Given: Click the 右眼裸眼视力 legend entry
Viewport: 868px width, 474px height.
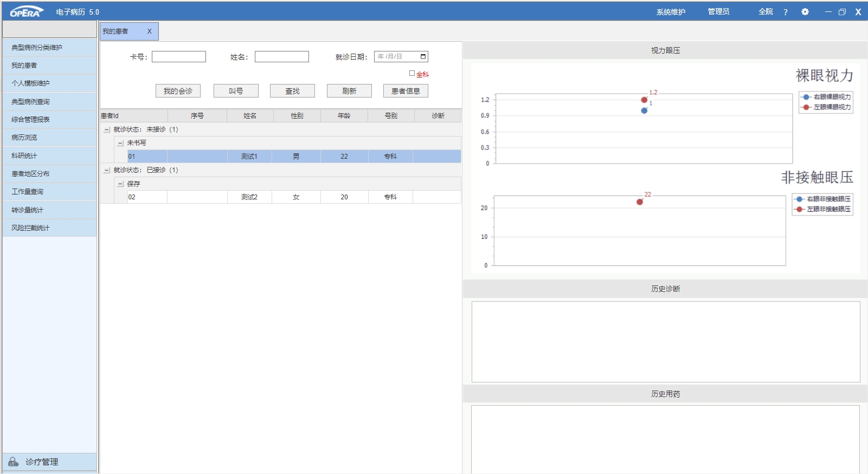Looking at the screenshot, I should 826,97.
